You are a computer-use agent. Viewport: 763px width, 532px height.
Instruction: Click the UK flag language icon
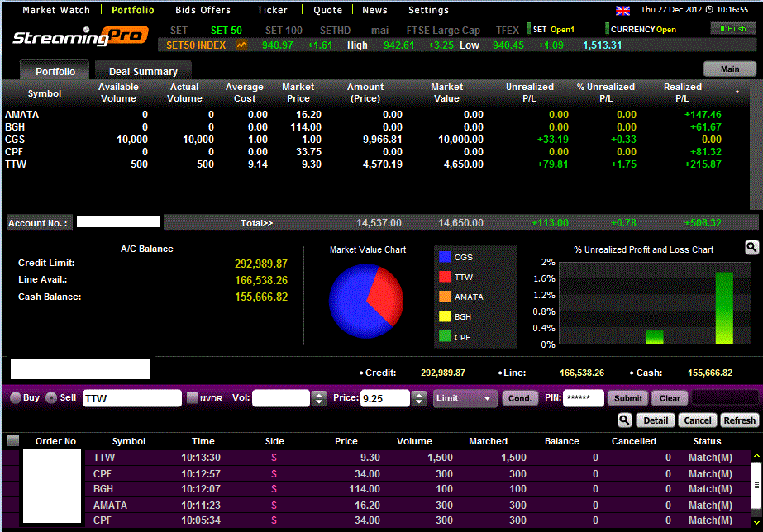pos(622,10)
